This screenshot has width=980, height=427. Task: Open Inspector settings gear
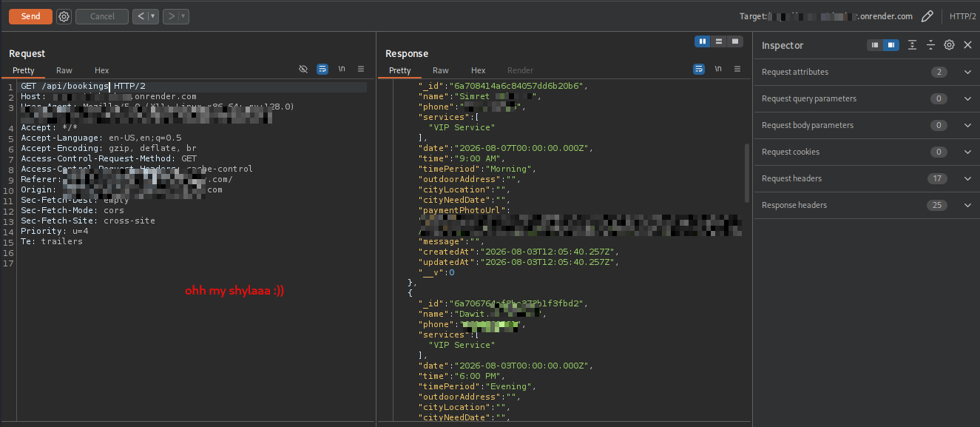(x=950, y=45)
